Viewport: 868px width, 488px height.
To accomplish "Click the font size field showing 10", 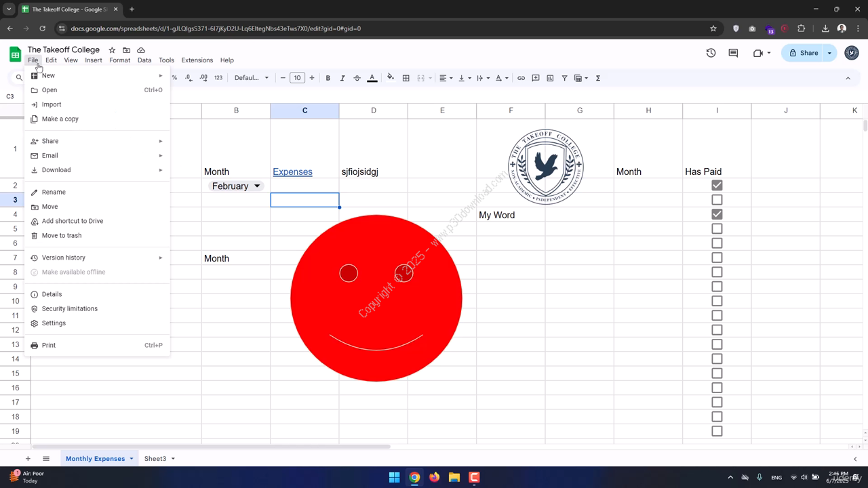I will click(297, 78).
